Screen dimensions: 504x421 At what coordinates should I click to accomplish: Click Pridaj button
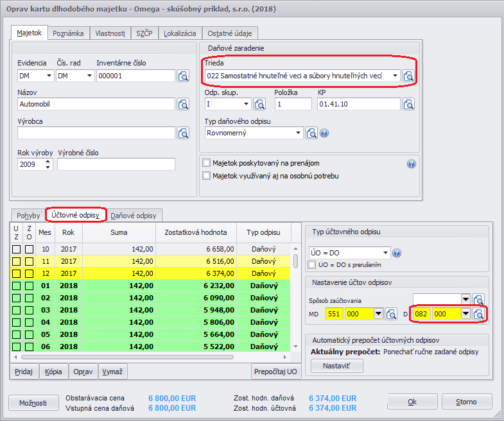24,372
